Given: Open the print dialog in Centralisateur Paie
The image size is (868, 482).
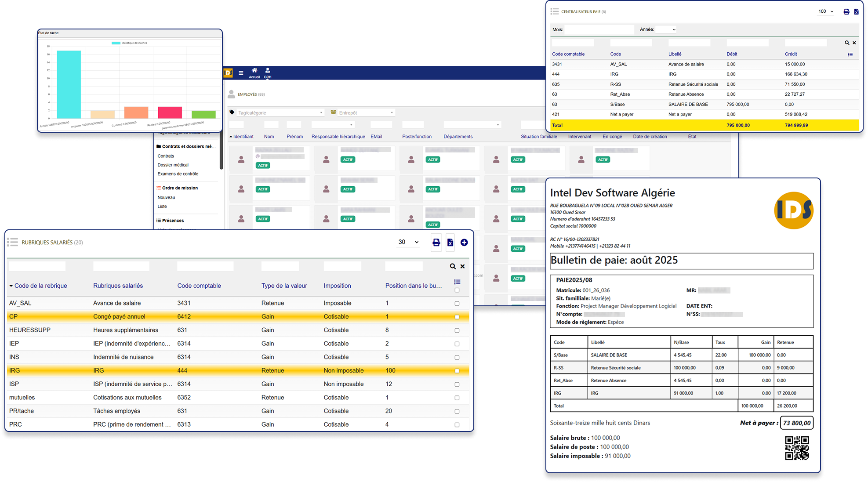Looking at the screenshot, I should (846, 11).
